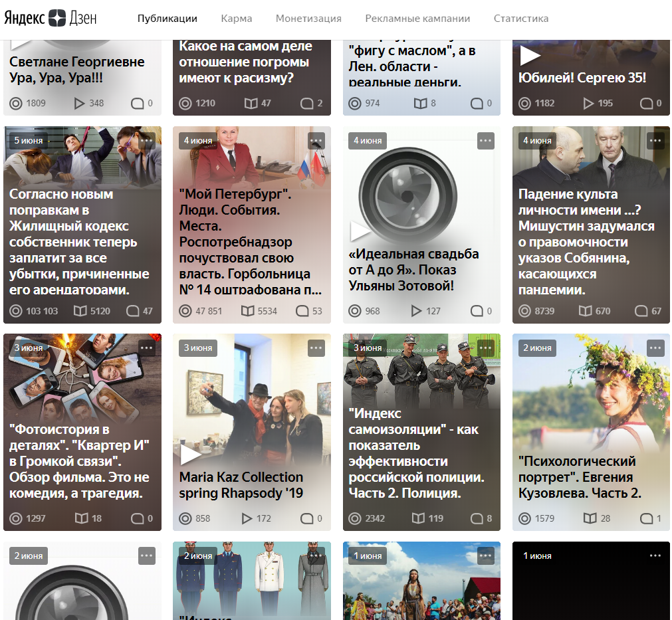Click the reads icon showing 670
The height and width of the screenshot is (620, 672).
tap(586, 311)
